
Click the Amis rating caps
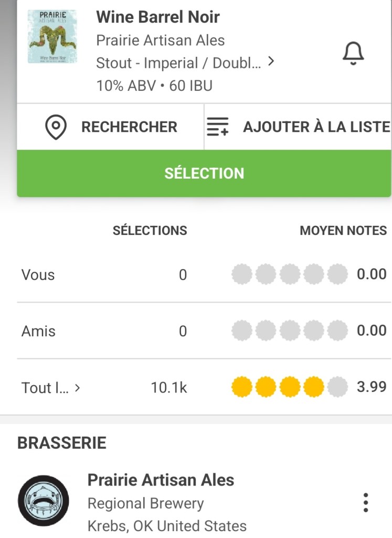click(x=289, y=331)
